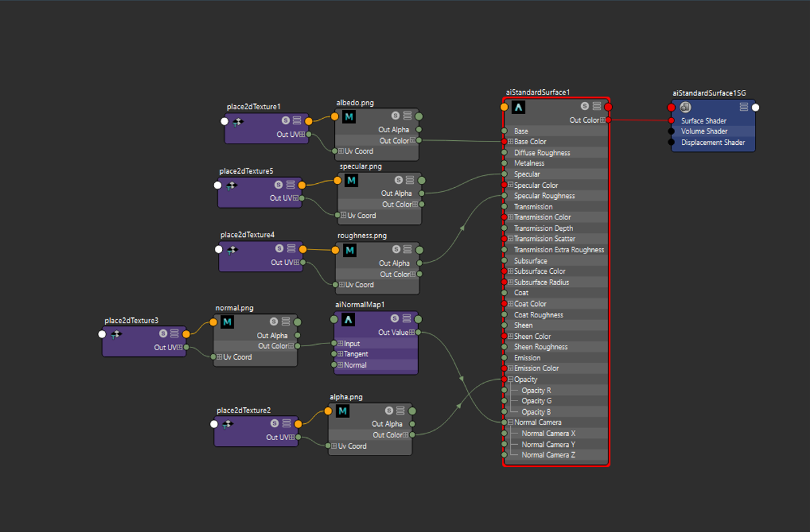Click Coat Roughness input port on aiStandardSurface1
This screenshot has width=810, height=532.
504,315
